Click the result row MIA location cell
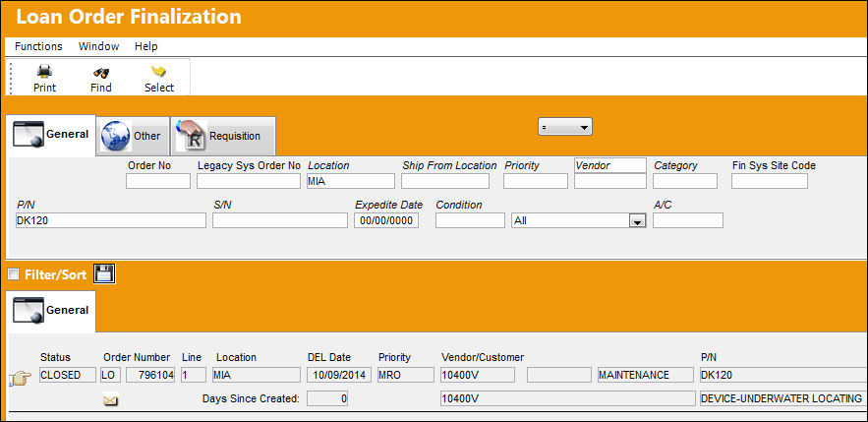Screen dimensions: 868x422 tap(257, 375)
